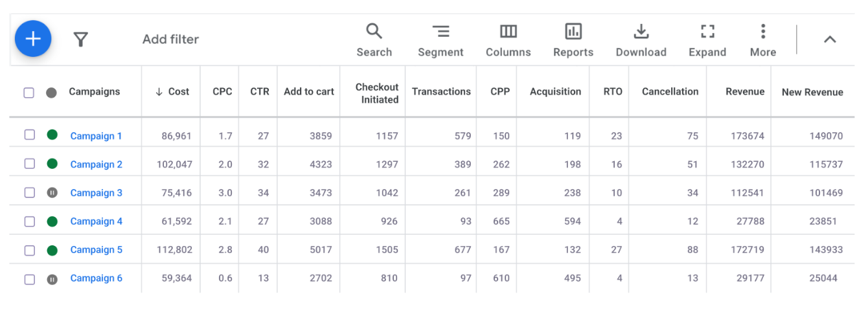
Task: Check the select-all checkbox in header
Action: point(29,93)
